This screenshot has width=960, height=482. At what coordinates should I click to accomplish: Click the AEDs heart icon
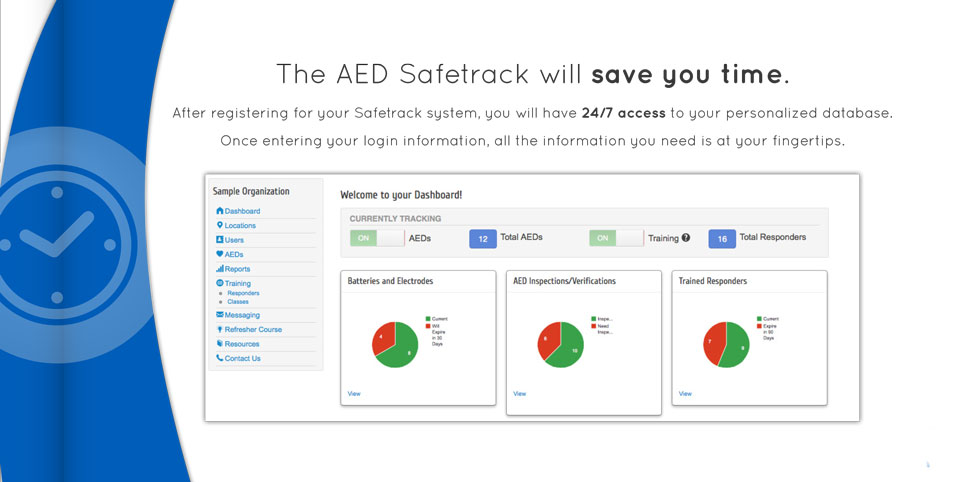click(220, 254)
